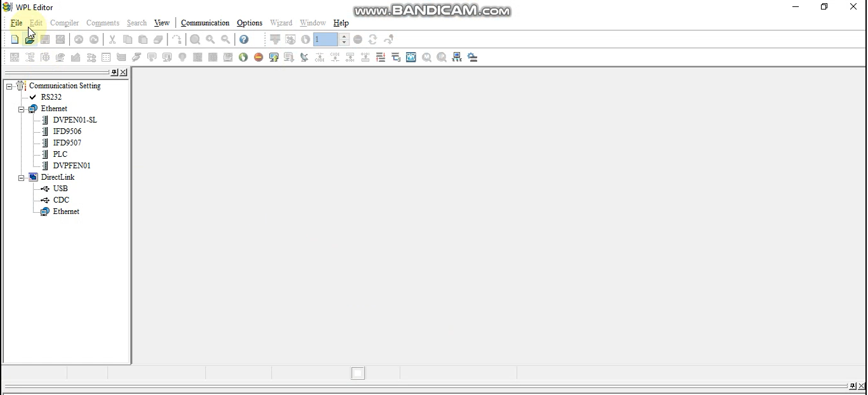The height and width of the screenshot is (395, 868).
Task: Collapse the DirectLink tree node
Action: [21, 177]
